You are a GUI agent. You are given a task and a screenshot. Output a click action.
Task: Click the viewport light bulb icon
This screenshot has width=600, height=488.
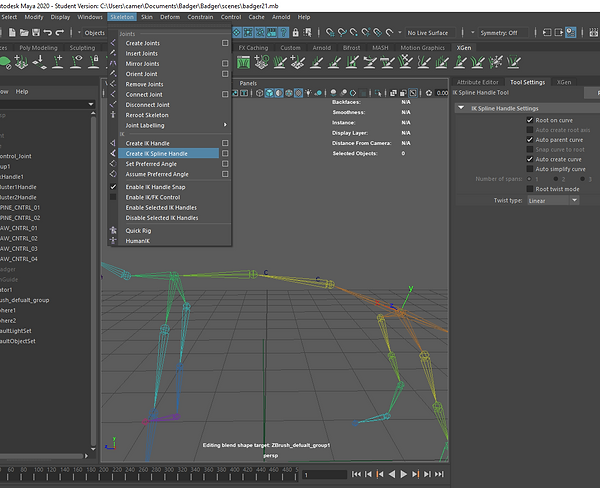308,93
